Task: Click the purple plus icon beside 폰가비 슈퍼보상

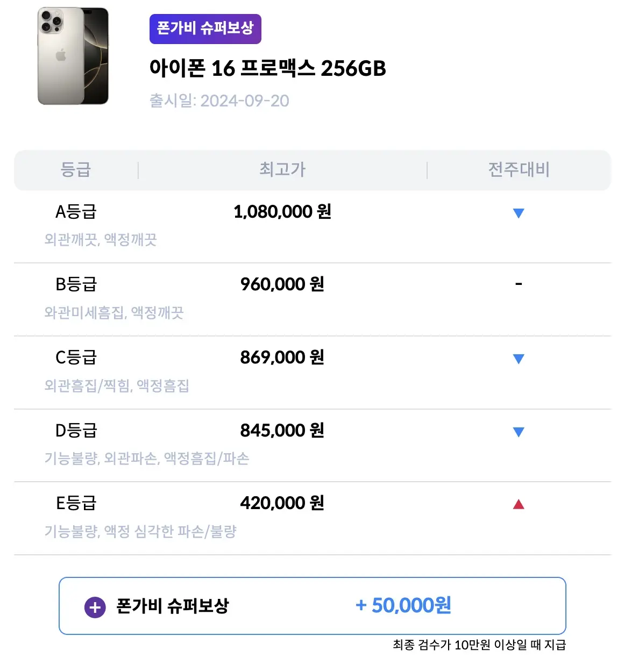Action: (95, 607)
